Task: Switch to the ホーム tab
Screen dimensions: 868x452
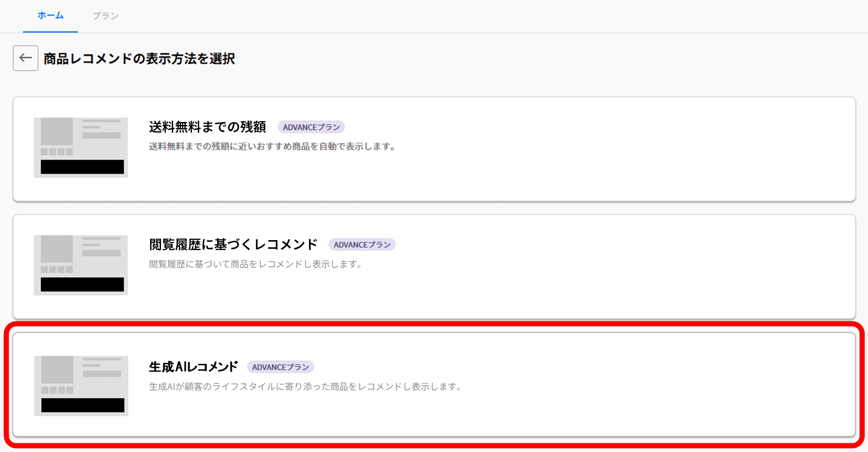Action: pos(50,16)
